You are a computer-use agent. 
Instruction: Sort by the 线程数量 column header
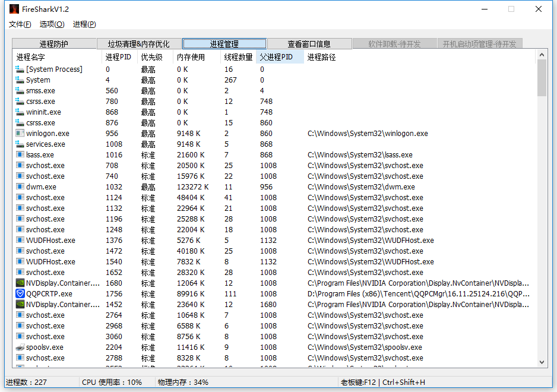238,57
